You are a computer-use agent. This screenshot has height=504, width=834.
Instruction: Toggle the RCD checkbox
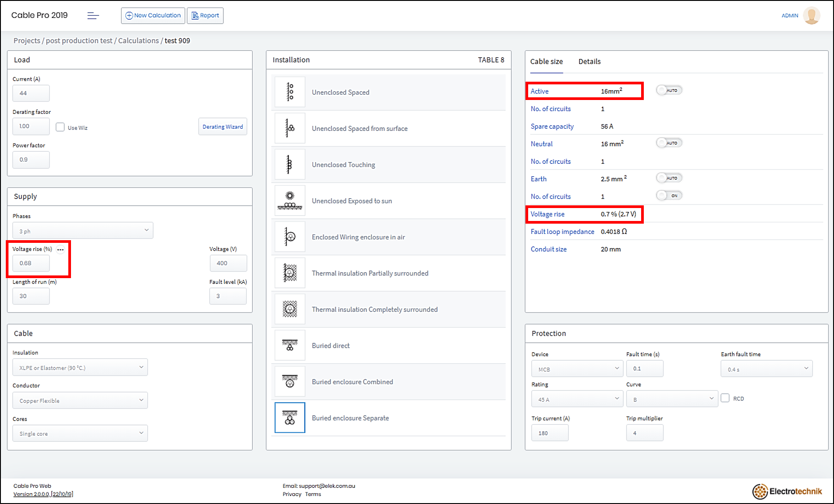click(x=725, y=398)
